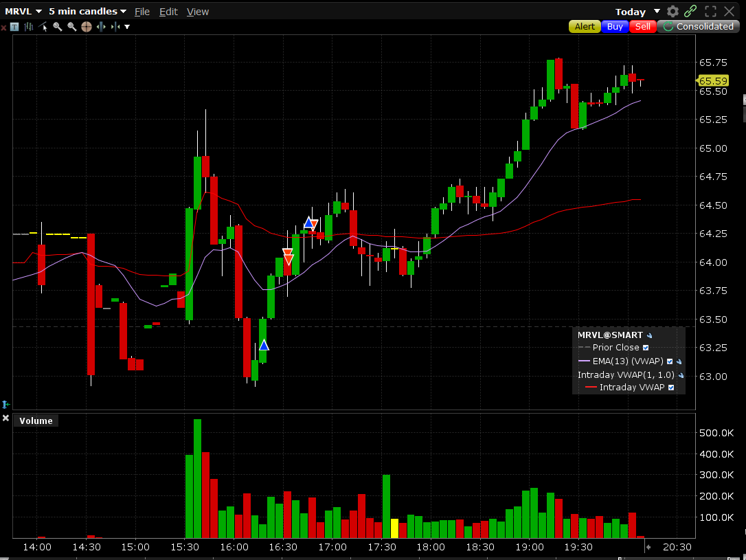Close the chart window with X
Viewport: 746px width, 560px height.
point(729,12)
